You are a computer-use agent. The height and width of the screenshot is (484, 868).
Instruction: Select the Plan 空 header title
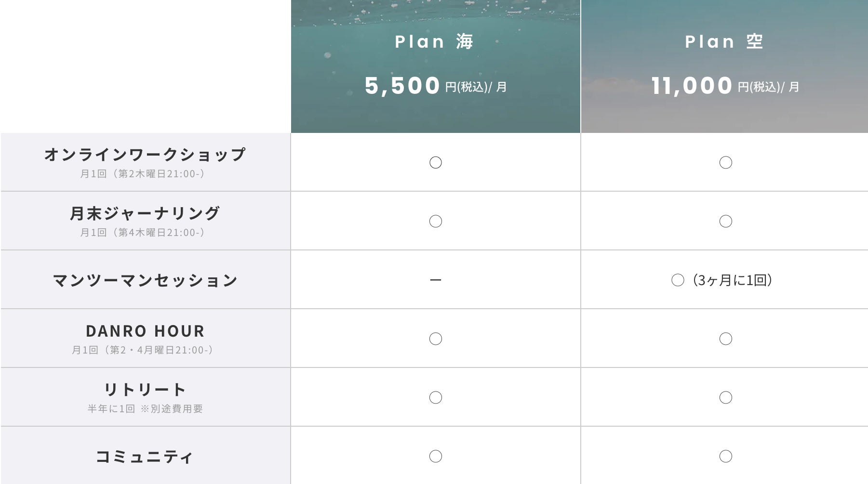[724, 42]
